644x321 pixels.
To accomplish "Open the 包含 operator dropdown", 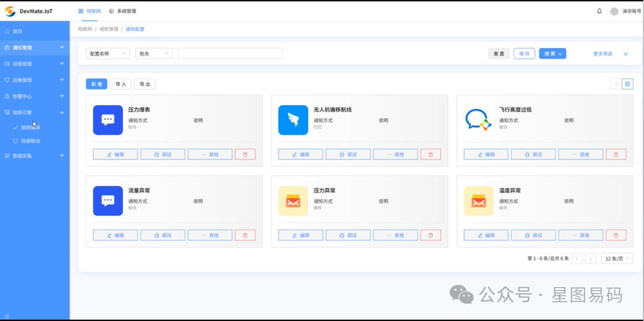I will (x=154, y=54).
